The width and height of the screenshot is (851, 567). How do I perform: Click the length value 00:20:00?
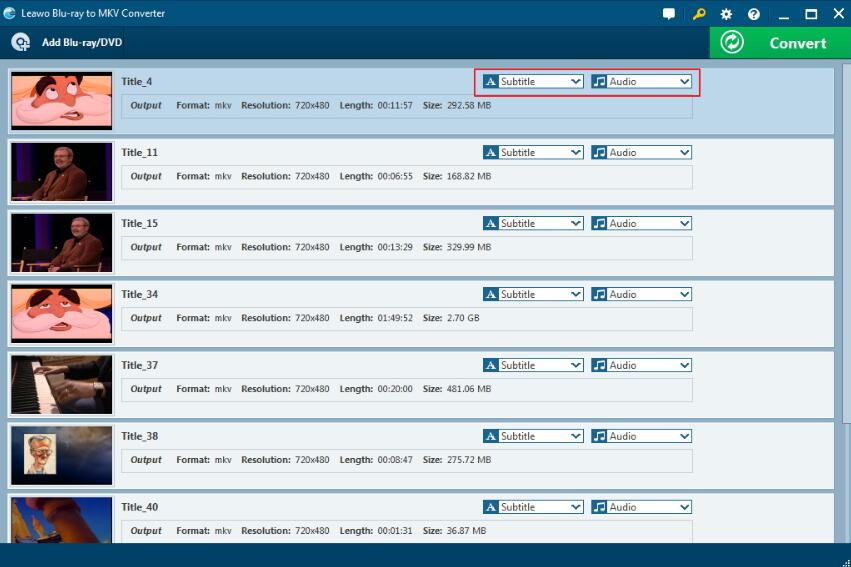pos(395,389)
